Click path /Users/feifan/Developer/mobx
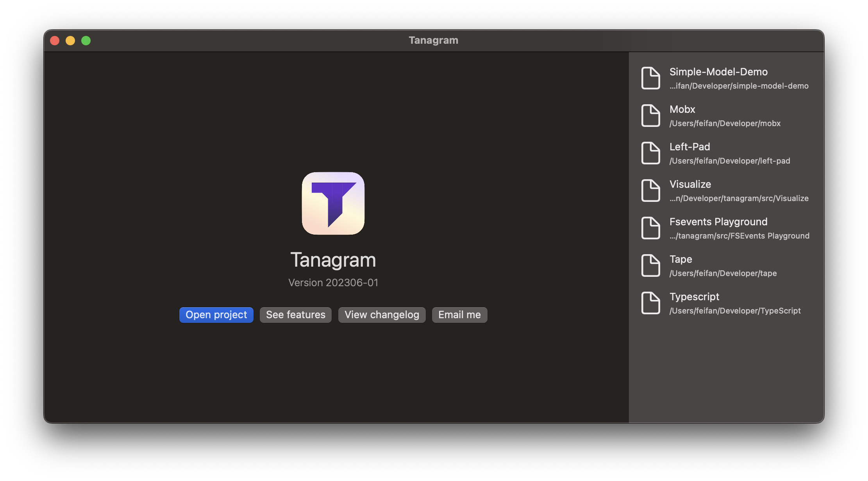Image resolution: width=868 pixels, height=481 pixels. pyautogui.click(x=725, y=123)
